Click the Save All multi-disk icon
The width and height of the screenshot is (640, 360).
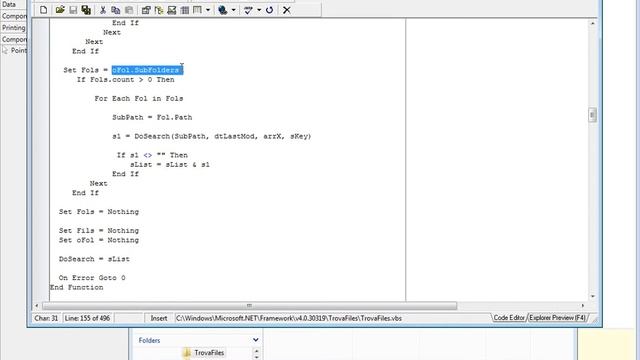point(86,10)
